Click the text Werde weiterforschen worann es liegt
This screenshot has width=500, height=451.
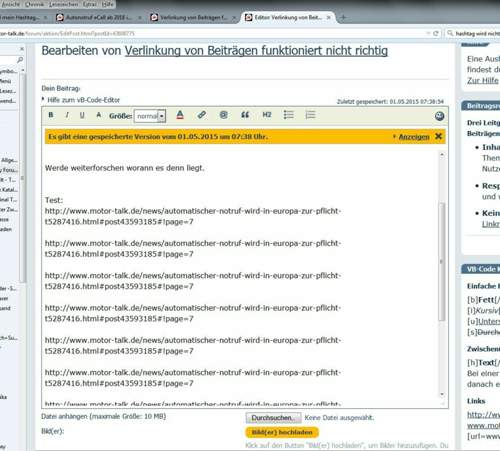click(x=124, y=168)
